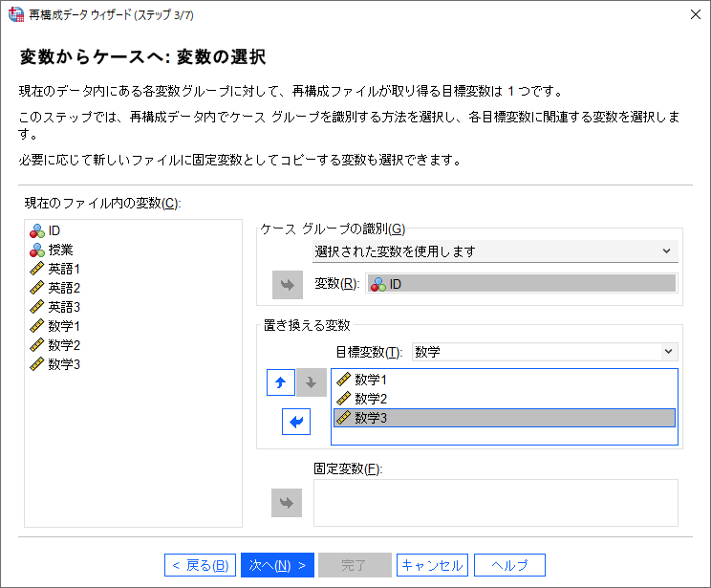Expand the 目標変数 combo box arrow
Screen dimensions: 711x588
(667, 352)
